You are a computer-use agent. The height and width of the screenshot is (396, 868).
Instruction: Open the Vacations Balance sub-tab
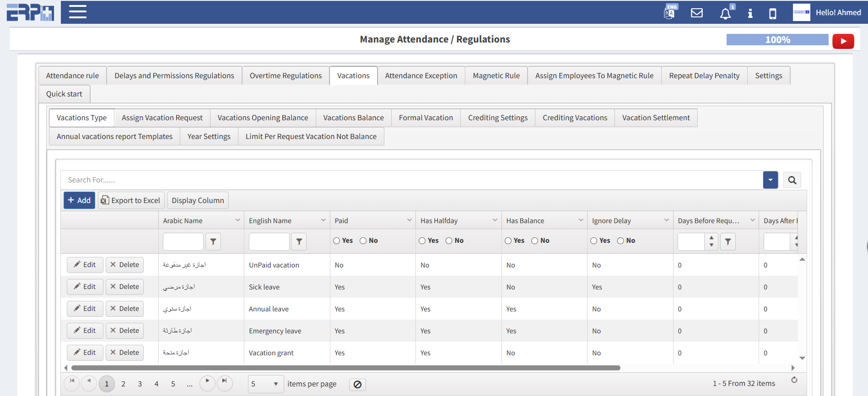tap(353, 118)
